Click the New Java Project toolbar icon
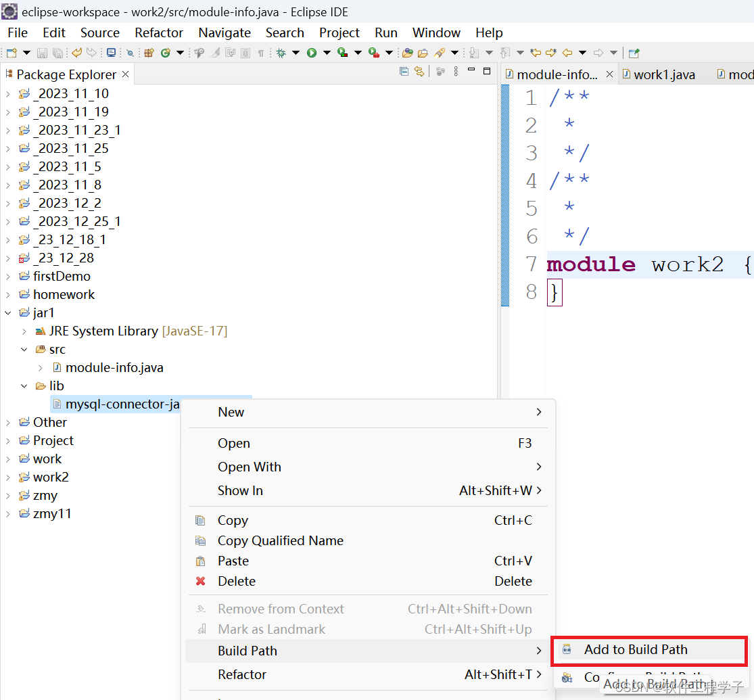The height and width of the screenshot is (700, 754). click(x=149, y=53)
